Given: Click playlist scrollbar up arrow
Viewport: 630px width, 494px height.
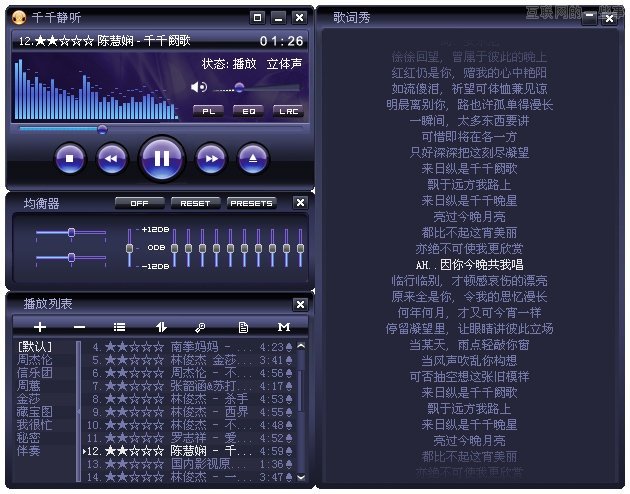Looking at the screenshot, I should 301,345.
